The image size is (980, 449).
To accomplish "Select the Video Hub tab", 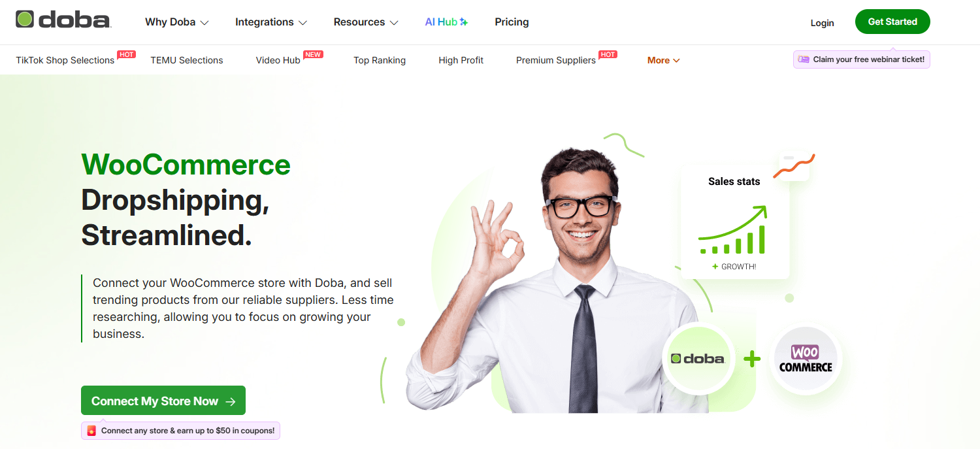I will 278,60.
